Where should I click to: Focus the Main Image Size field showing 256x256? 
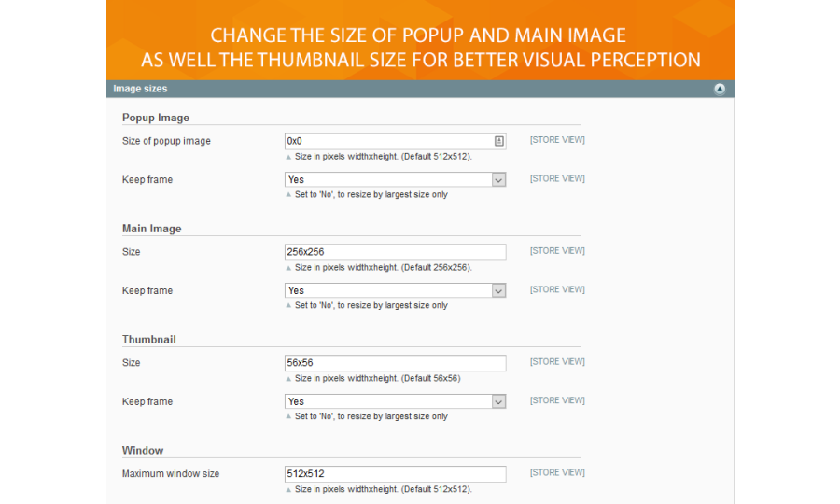395,252
